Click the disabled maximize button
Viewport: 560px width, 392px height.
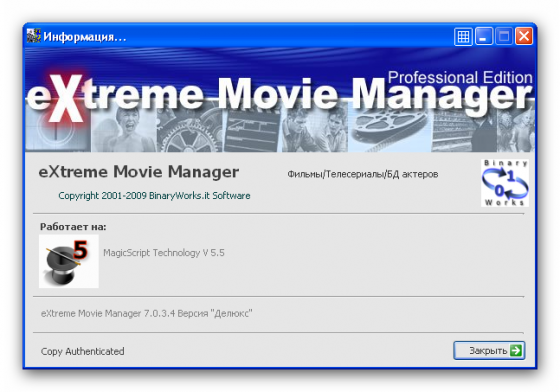tap(504, 36)
